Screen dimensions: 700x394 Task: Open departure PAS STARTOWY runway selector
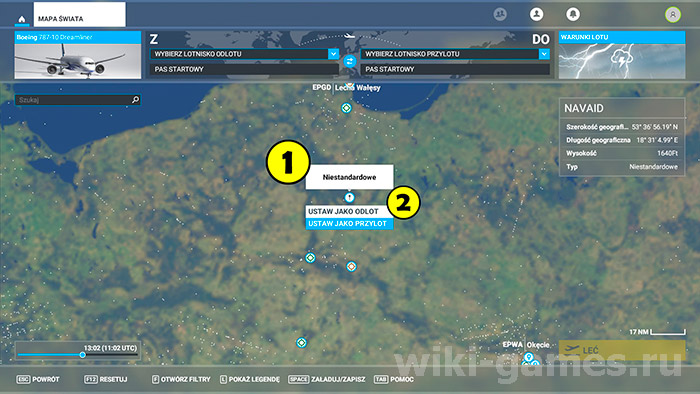244,69
